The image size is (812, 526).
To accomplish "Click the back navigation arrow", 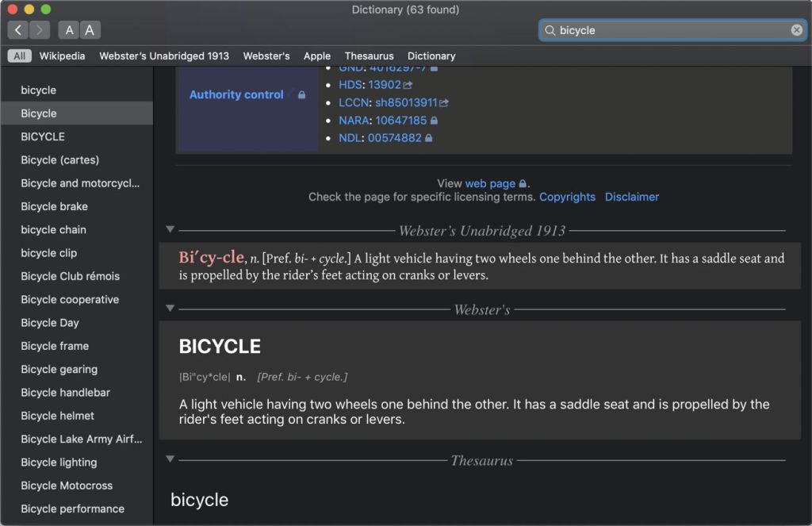I will coord(18,30).
